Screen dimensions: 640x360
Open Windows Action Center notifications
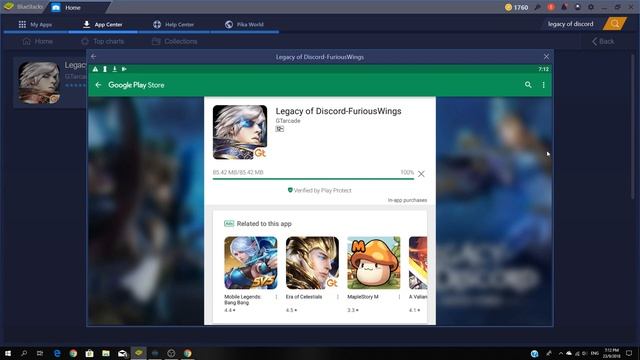pyautogui.click(x=629, y=353)
